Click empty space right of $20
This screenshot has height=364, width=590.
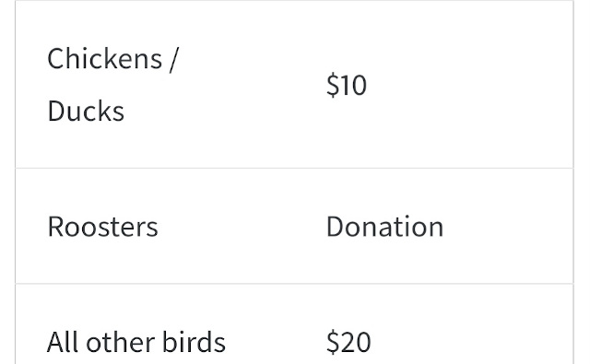[x=472, y=342]
